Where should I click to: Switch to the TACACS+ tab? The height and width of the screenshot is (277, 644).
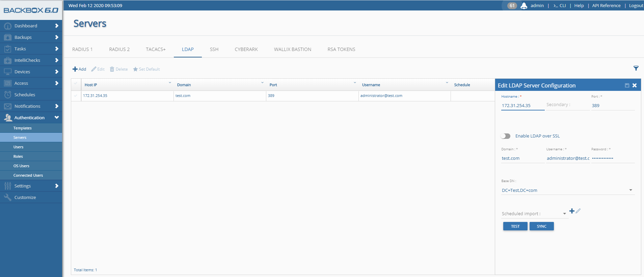pyautogui.click(x=156, y=49)
